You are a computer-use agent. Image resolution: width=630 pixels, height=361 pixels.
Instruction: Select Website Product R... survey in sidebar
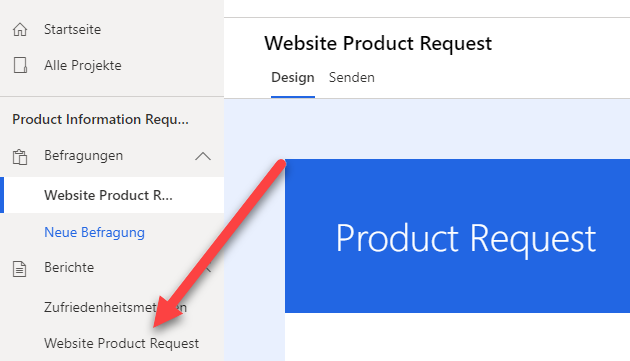pyautogui.click(x=112, y=195)
